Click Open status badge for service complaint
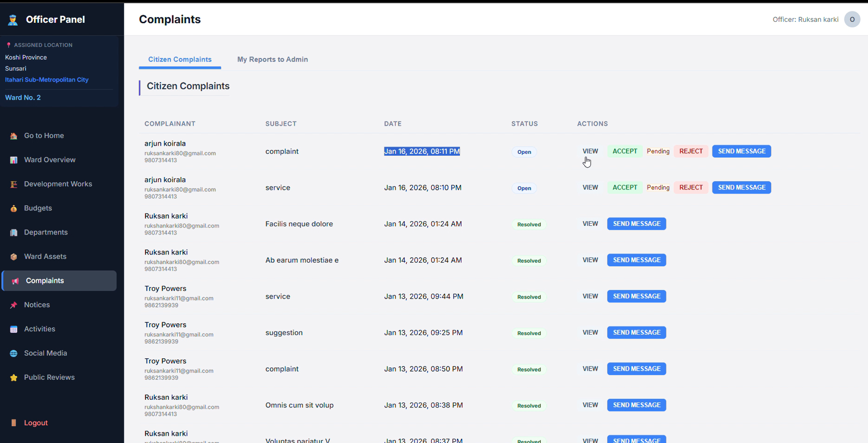Viewport: 868px width, 443px height. [524, 188]
